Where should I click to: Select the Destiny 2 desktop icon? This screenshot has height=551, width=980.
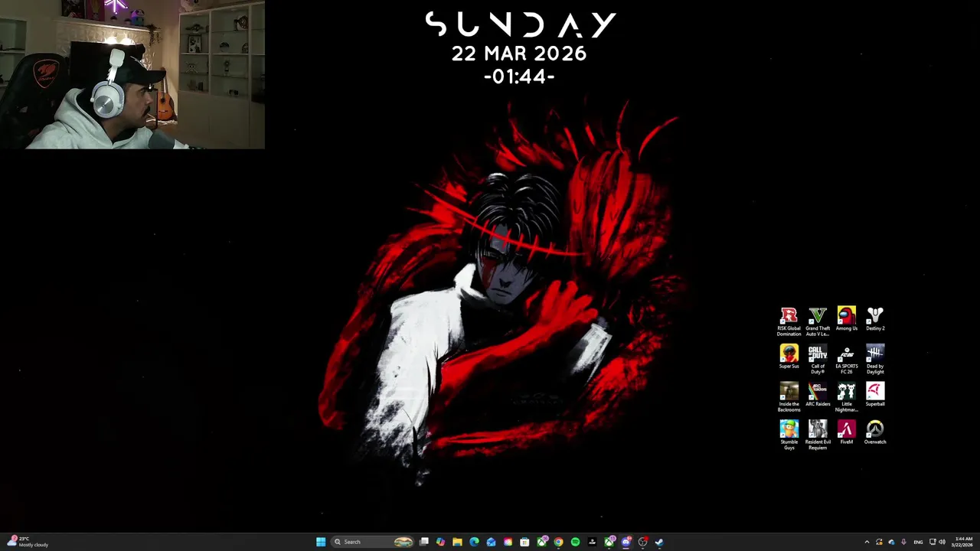(875, 319)
